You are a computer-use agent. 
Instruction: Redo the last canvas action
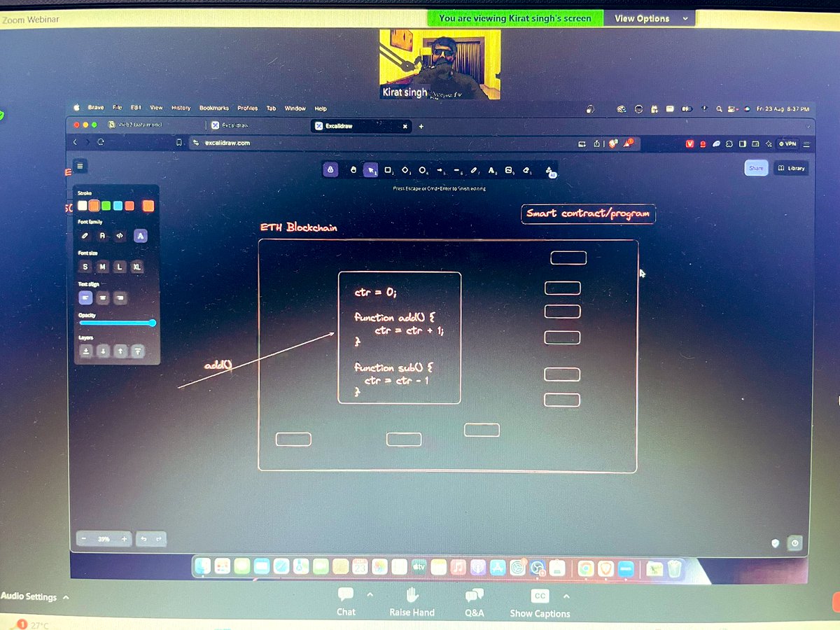point(159,539)
